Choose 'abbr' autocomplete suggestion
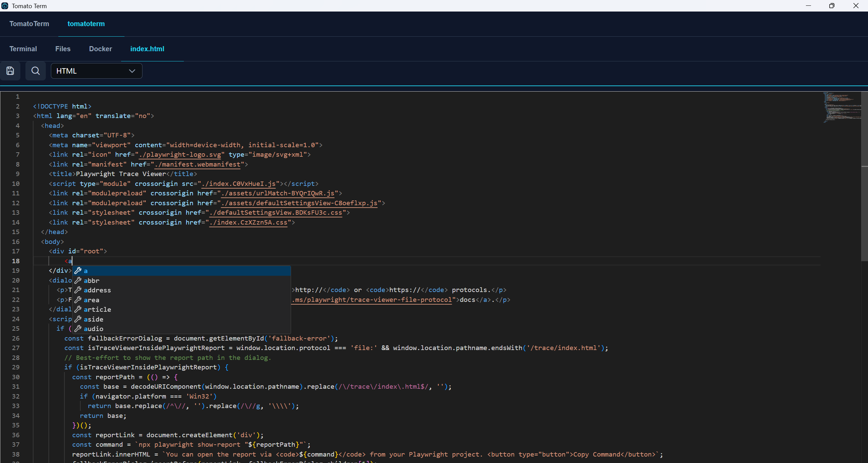This screenshot has width=868, height=463. click(181, 281)
